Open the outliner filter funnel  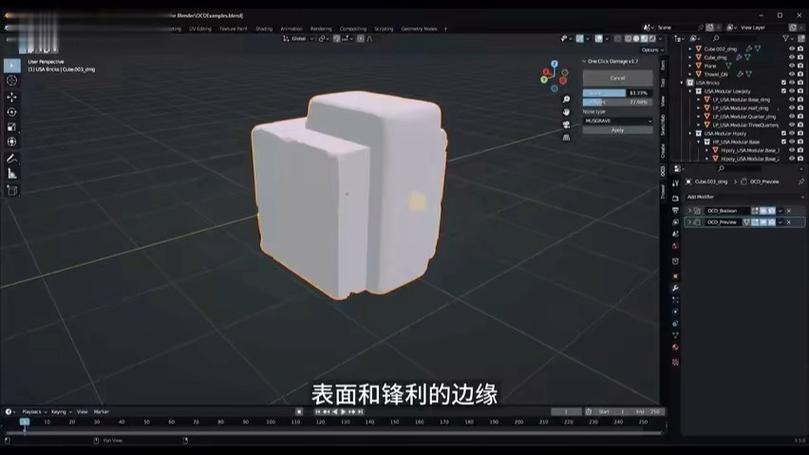(x=786, y=38)
